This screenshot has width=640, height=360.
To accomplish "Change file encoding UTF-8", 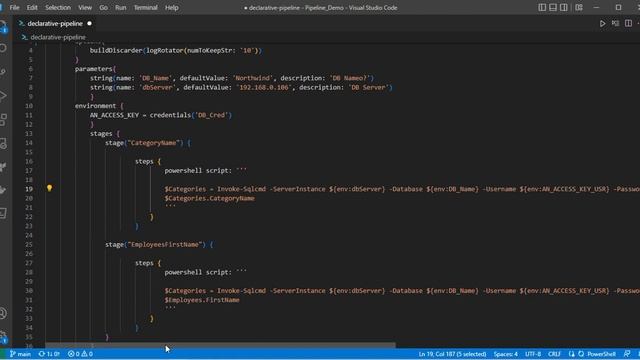I will coord(533,354).
